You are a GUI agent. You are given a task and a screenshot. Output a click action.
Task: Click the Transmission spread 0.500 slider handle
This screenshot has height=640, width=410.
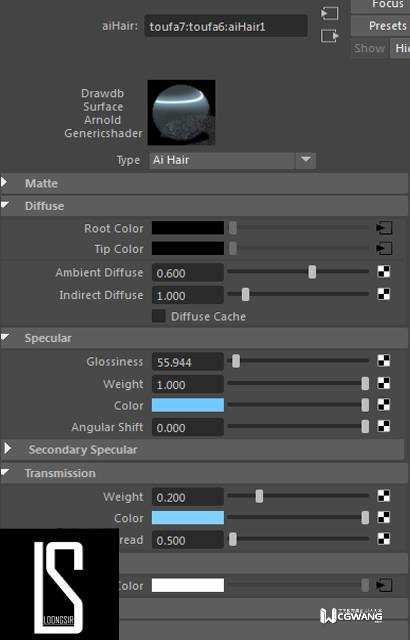[233, 539]
